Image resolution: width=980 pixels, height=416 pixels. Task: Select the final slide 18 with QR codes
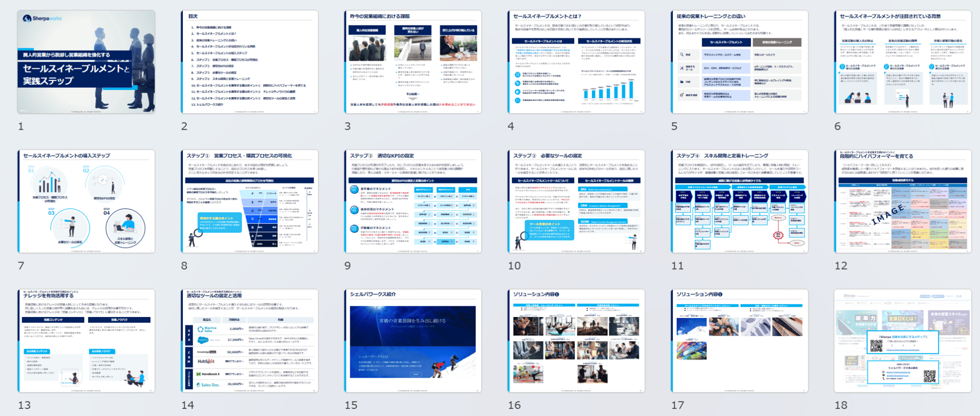tap(903, 341)
